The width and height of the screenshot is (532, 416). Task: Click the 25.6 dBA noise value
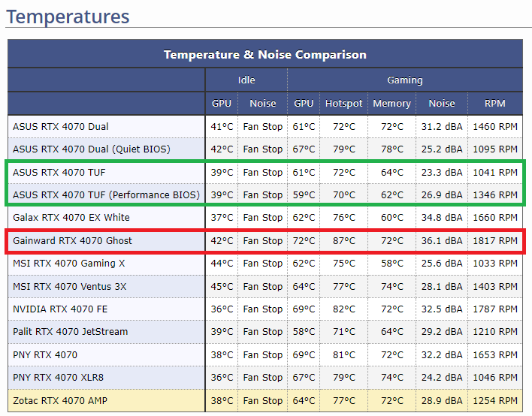point(442,264)
